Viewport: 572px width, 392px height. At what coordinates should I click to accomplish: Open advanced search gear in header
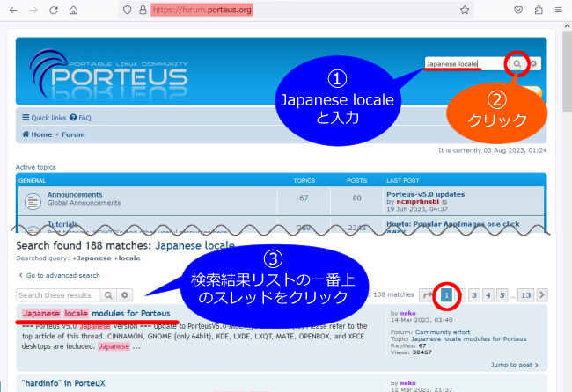(533, 64)
